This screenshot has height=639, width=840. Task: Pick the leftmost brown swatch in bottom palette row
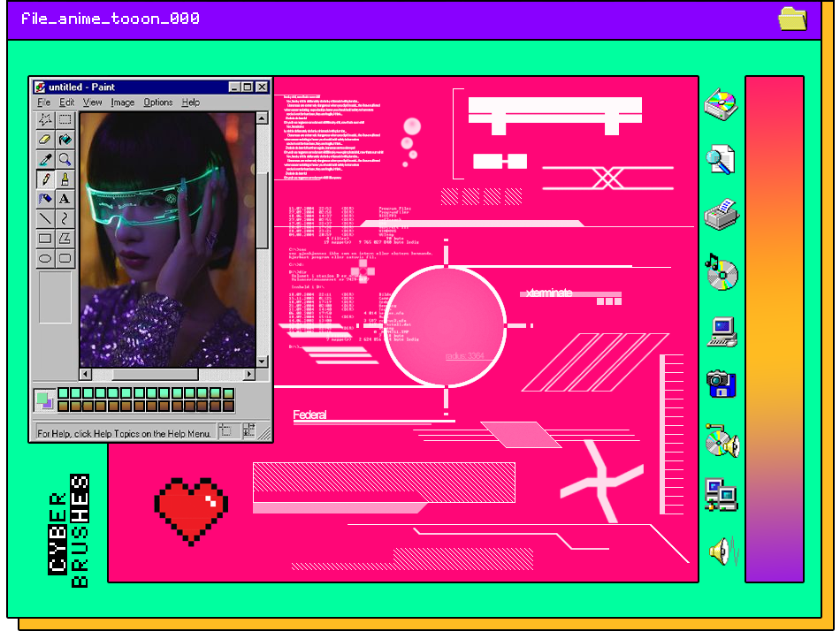tap(63, 406)
